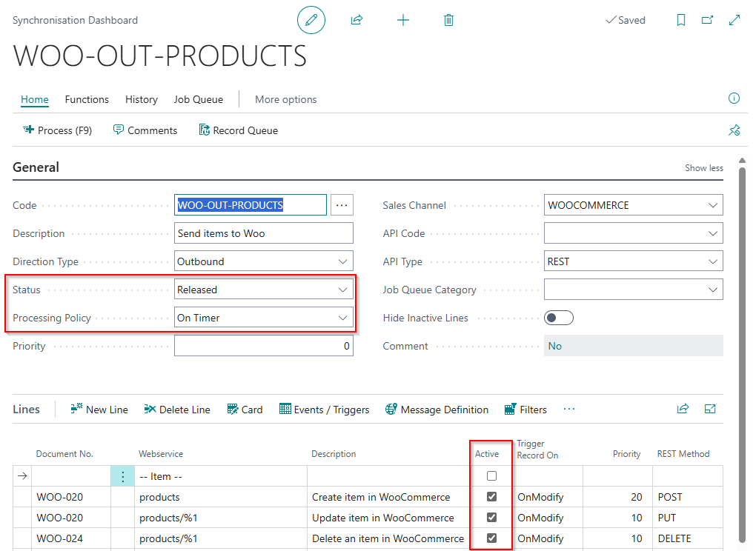Click the Active column header
Image resolution: width=756 pixels, height=551 pixels.
tap(486, 454)
